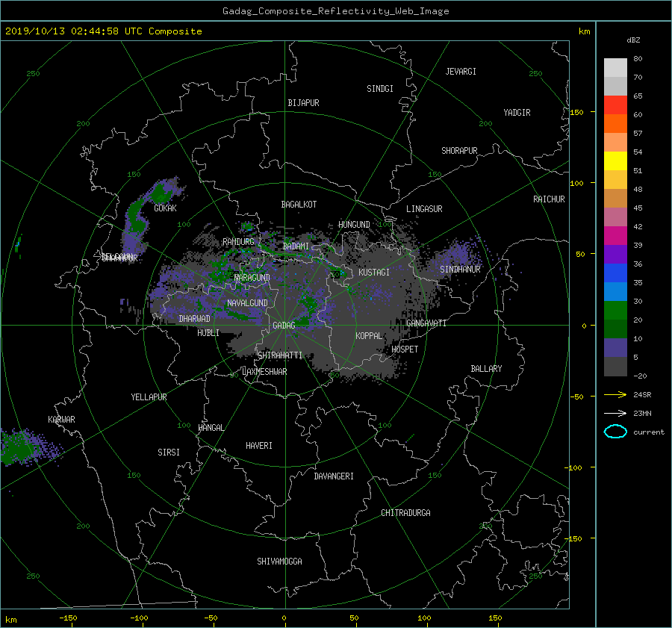This screenshot has width=672, height=628.
Task: Click the HOSPET city label
Action: pos(405,349)
